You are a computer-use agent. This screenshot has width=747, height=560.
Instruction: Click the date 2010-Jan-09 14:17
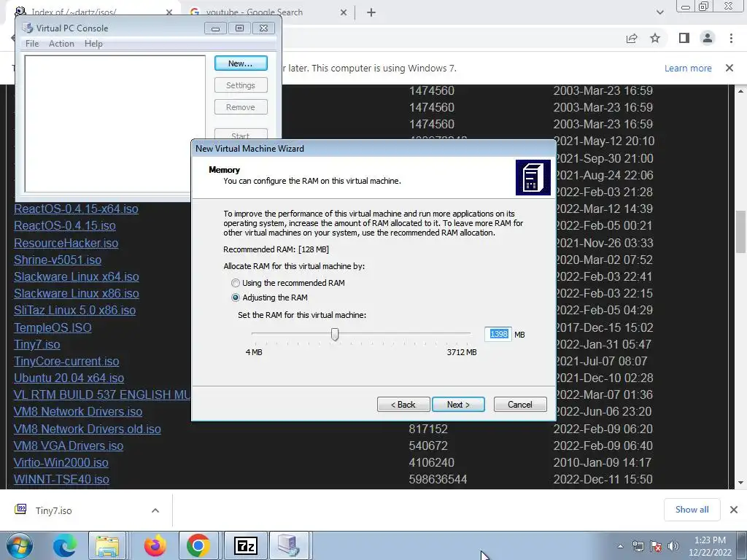[x=603, y=462]
